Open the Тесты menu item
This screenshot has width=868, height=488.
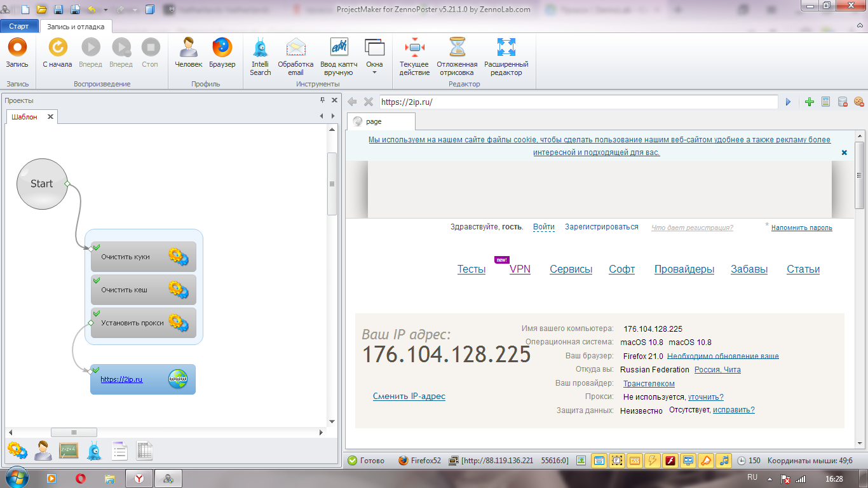point(471,269)
